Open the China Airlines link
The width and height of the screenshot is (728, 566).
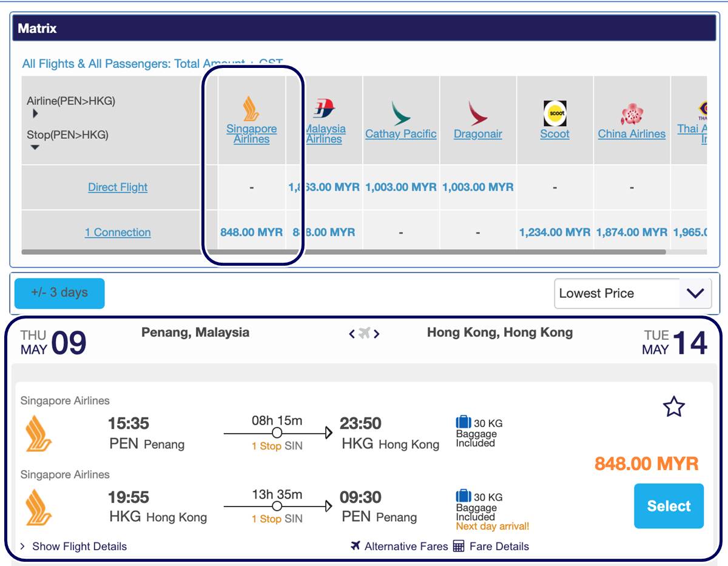tap(632, 134)
